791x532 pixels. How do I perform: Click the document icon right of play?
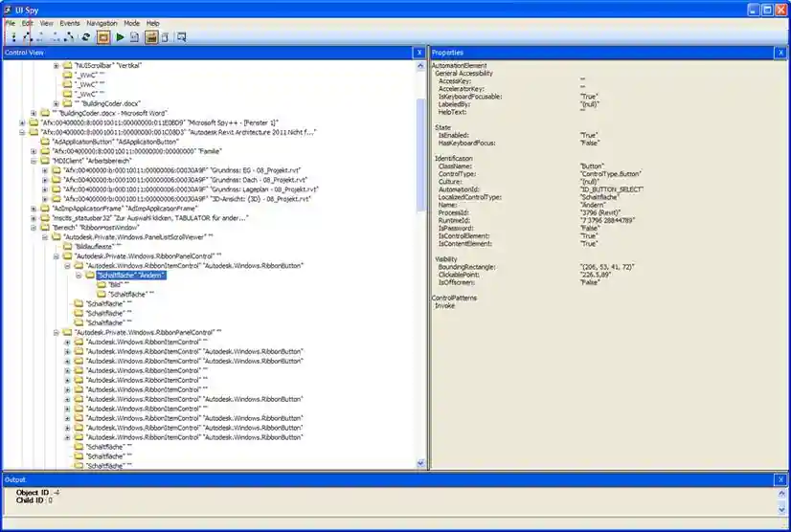click(135, 37)
